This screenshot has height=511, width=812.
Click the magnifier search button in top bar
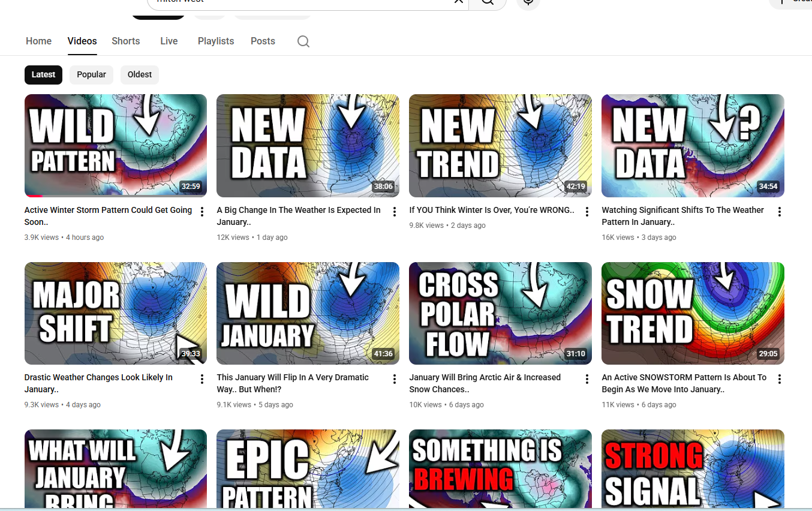click(488, 2)
